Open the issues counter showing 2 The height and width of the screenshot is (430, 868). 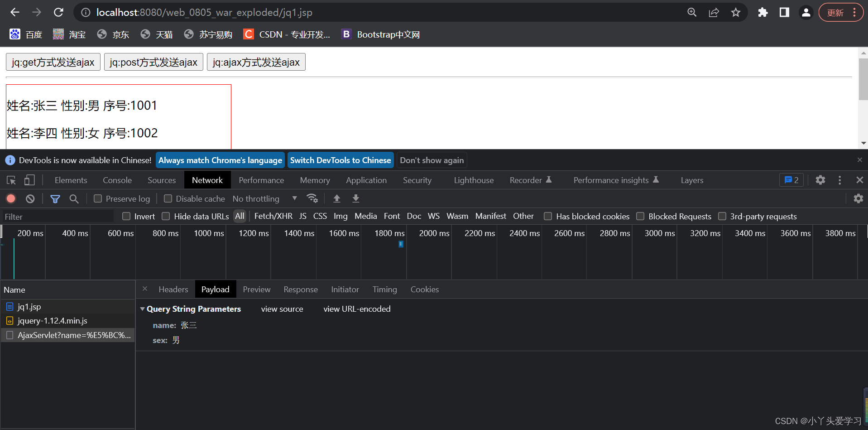tap(791, 180)
